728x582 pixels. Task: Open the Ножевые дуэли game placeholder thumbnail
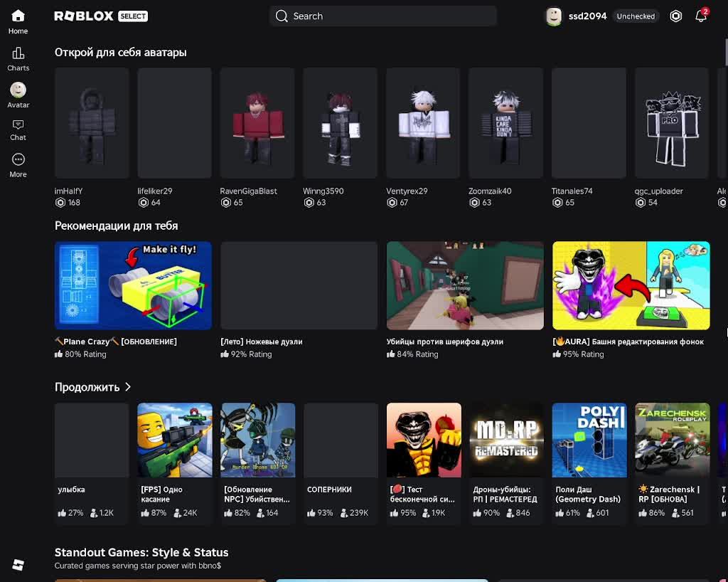point(299,285)
